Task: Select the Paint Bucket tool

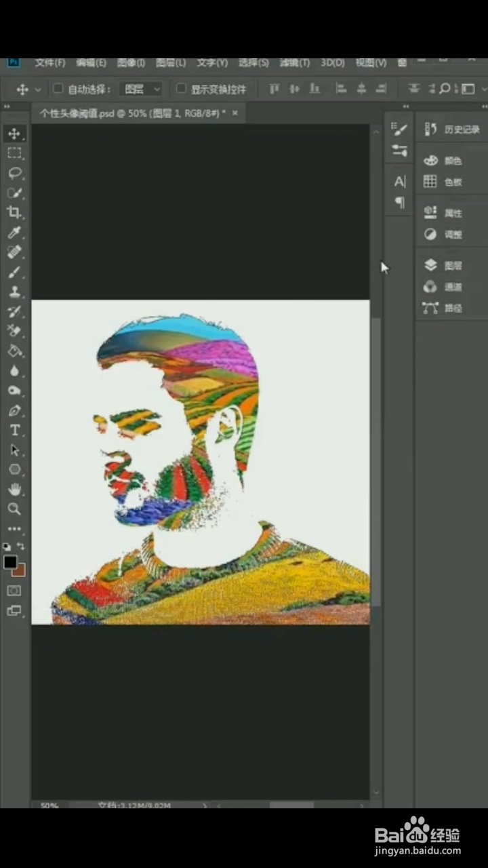Action: pyautogui.click(x=14, y=351)
